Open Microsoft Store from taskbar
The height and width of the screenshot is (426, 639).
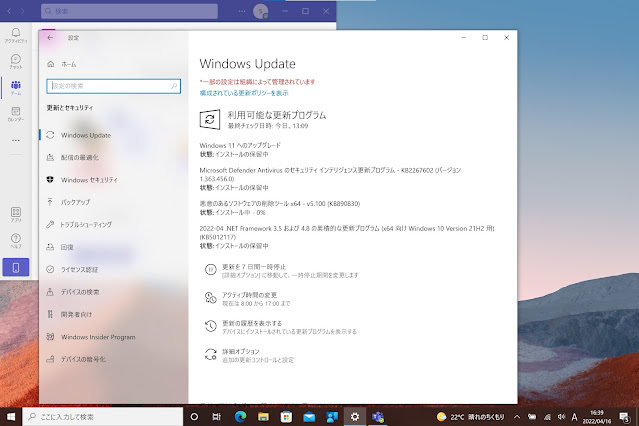pos(286,417)
